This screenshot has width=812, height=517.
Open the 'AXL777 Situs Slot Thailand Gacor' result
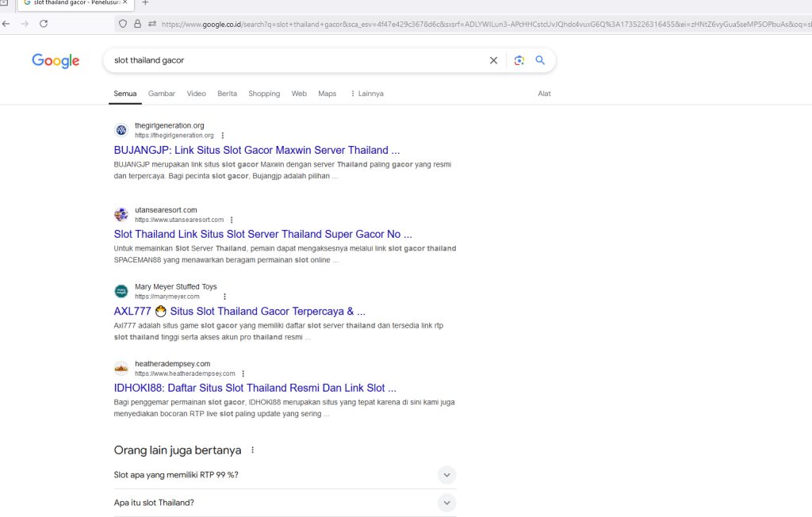(x=239, y=312)
